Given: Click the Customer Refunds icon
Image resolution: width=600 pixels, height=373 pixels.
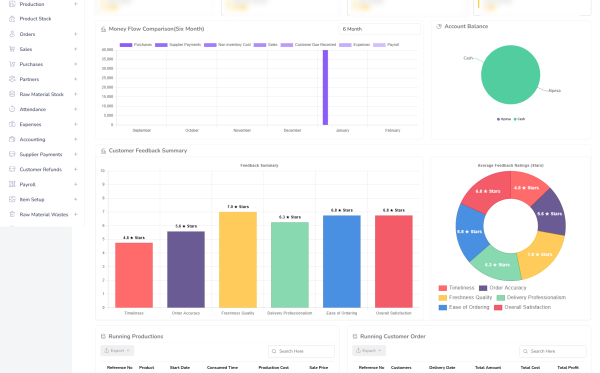Looking at the screenshot, I should (x=12, y=169).
